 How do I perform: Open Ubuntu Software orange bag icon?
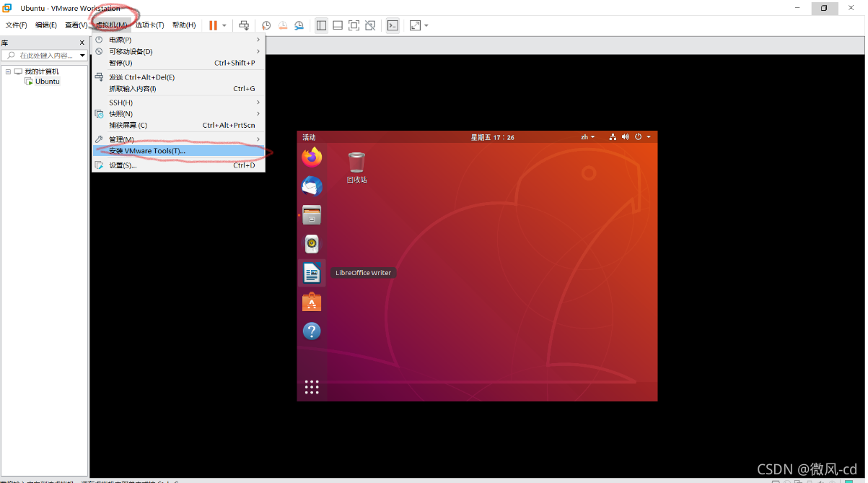tap(312, 302)
